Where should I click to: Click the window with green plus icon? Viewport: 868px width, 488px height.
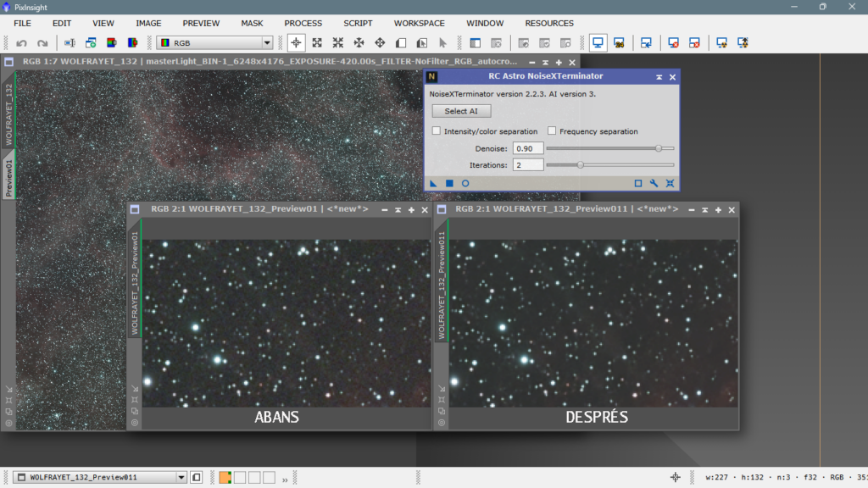point(91,42)
